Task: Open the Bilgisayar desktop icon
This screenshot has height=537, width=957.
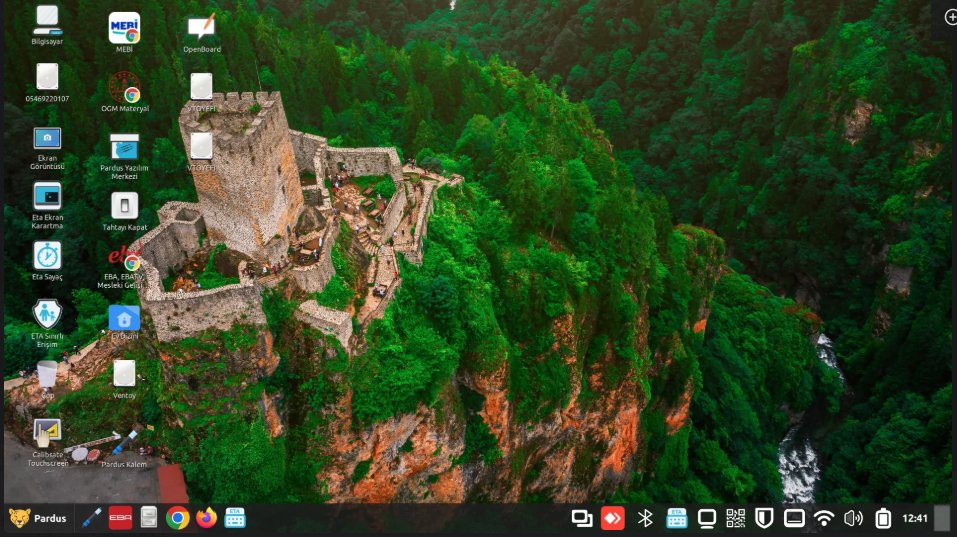Action: pos(47,21)
